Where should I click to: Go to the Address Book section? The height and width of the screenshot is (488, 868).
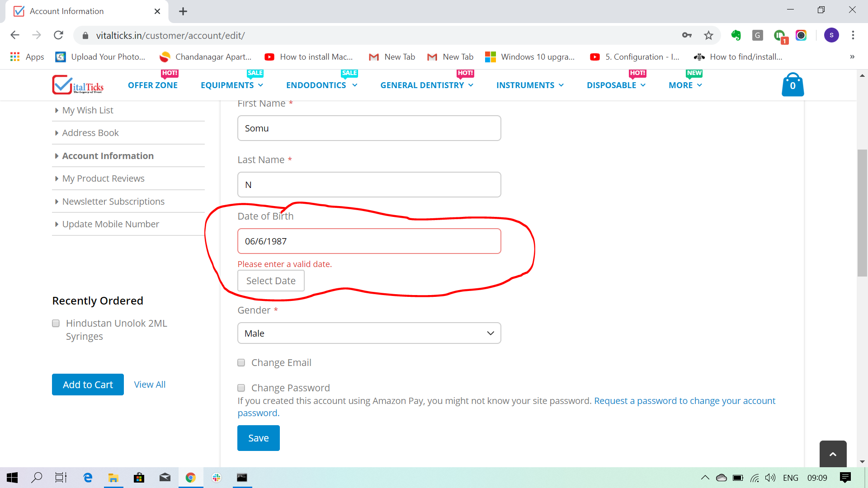(90, 132)
